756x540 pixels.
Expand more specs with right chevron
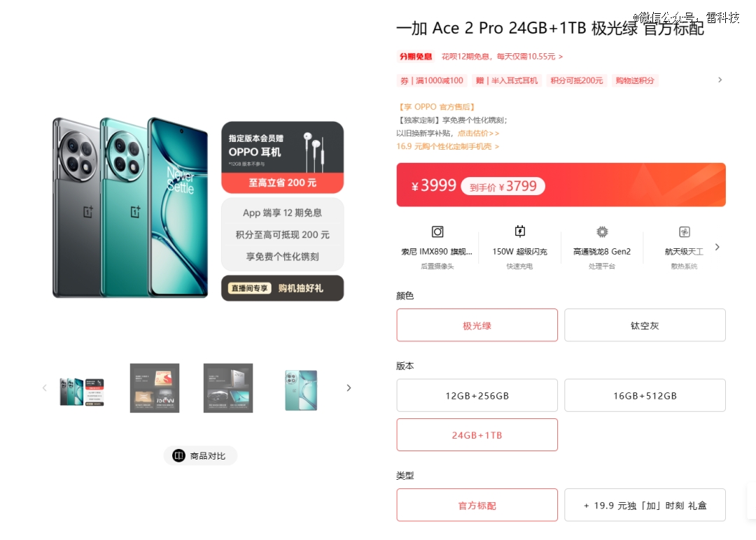pyautogui.click(x=717, y=247)
